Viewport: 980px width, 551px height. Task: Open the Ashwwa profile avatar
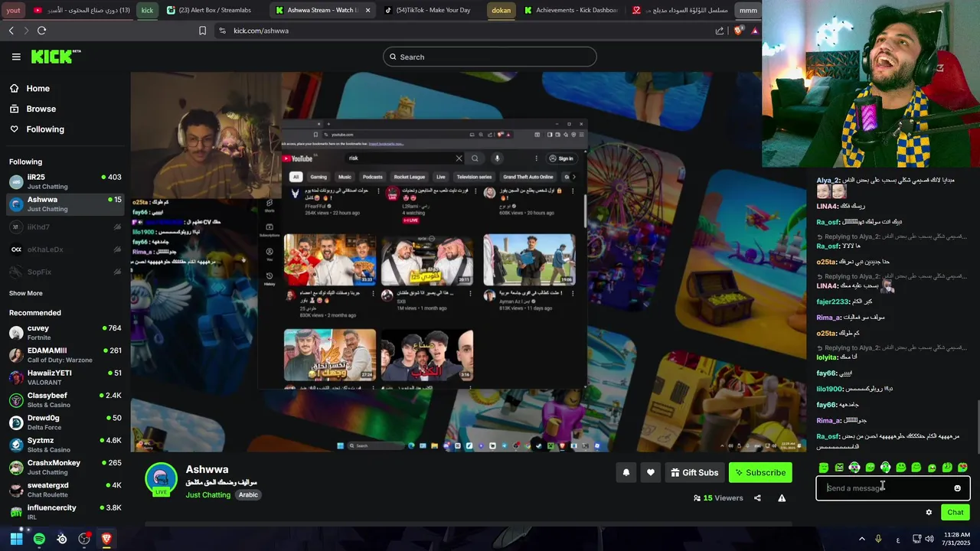pyautogui.click(x=161, y=479)
